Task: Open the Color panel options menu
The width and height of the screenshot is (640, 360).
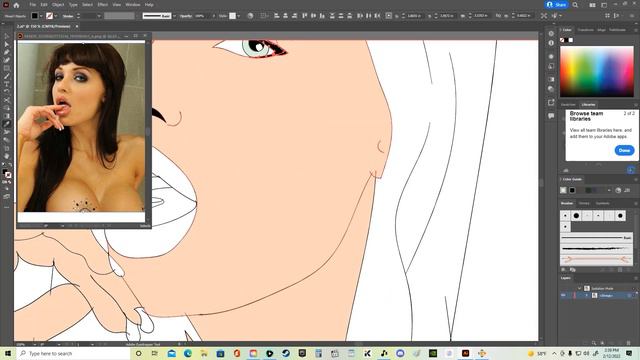Action: (636, 30)
